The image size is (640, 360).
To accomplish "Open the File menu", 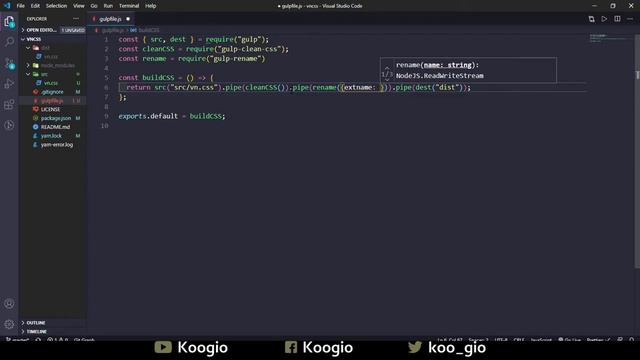I will coord(20,6).
